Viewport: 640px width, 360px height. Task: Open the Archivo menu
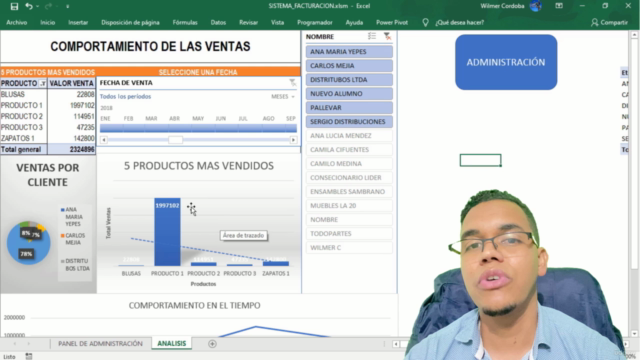click(17, 22)
